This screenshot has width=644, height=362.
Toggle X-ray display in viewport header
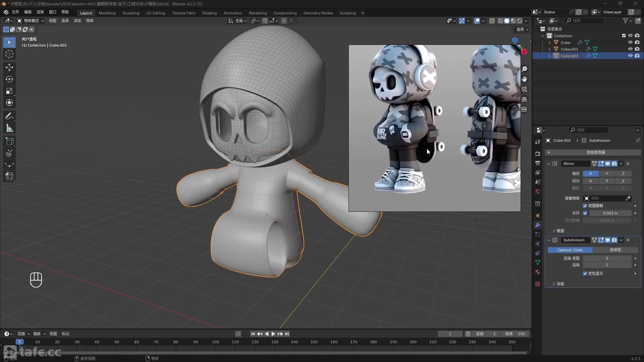click(492, 21)
